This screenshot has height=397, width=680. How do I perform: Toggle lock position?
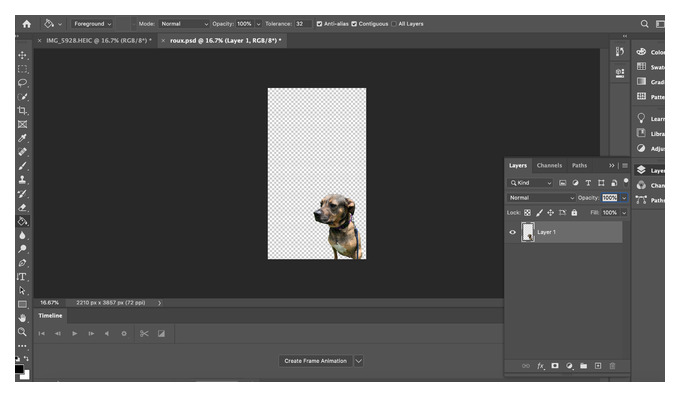(x=550, y=213)
